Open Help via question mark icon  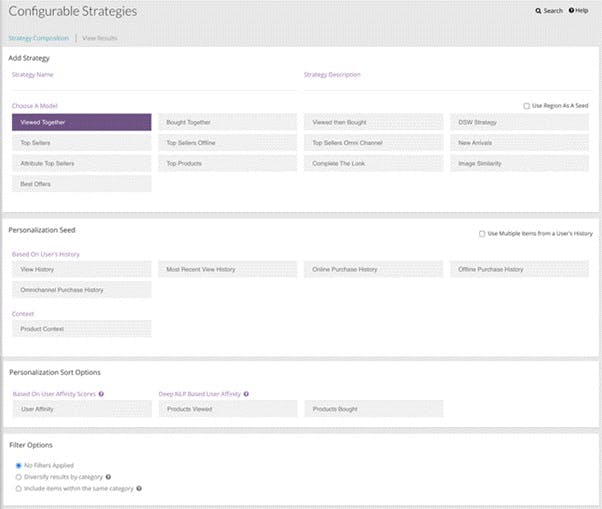(572, 11)
